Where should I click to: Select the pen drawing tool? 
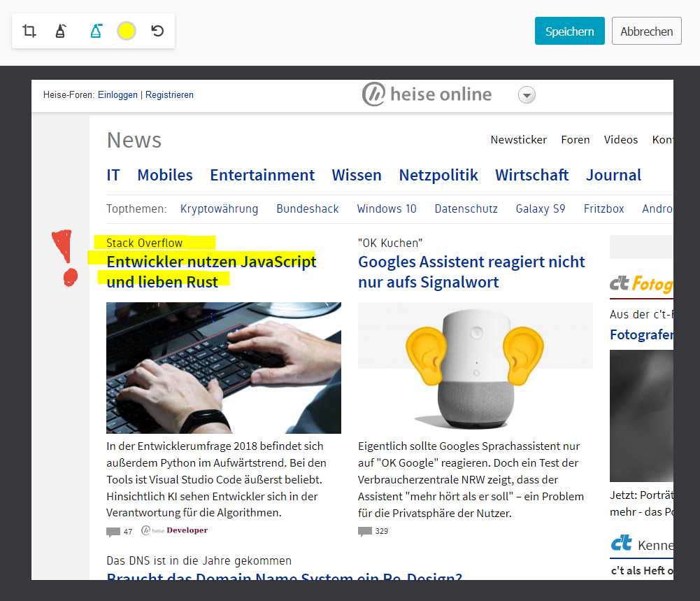click(61, 31)
